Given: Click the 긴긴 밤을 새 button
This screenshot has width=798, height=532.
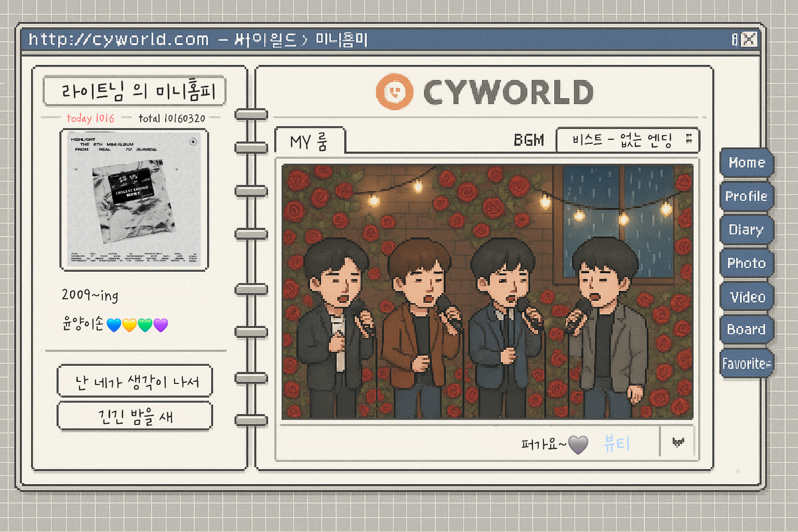Looking at the screenshot, I should pyautogui.click(x=135, y=416).
